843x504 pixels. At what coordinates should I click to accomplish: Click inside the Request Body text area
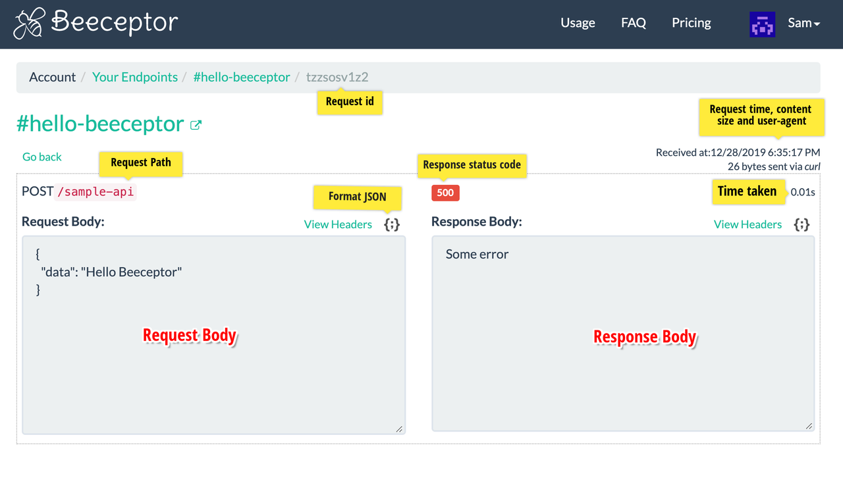(x=213, y=335)
